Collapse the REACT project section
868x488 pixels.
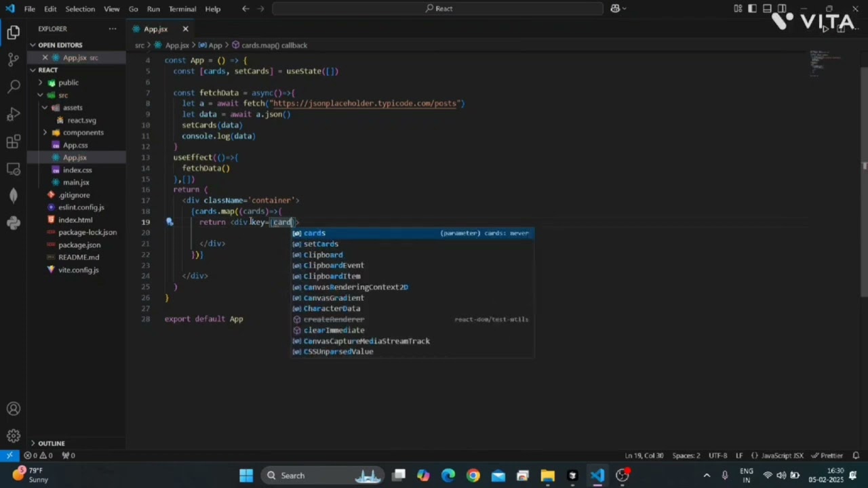point(47,70)
